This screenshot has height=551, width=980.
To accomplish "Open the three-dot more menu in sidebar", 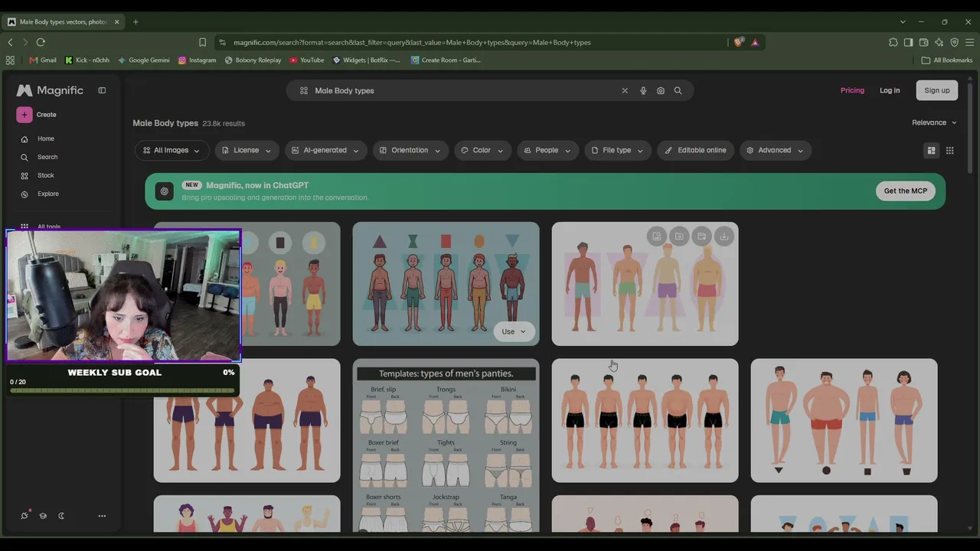I will pos(102,516).
